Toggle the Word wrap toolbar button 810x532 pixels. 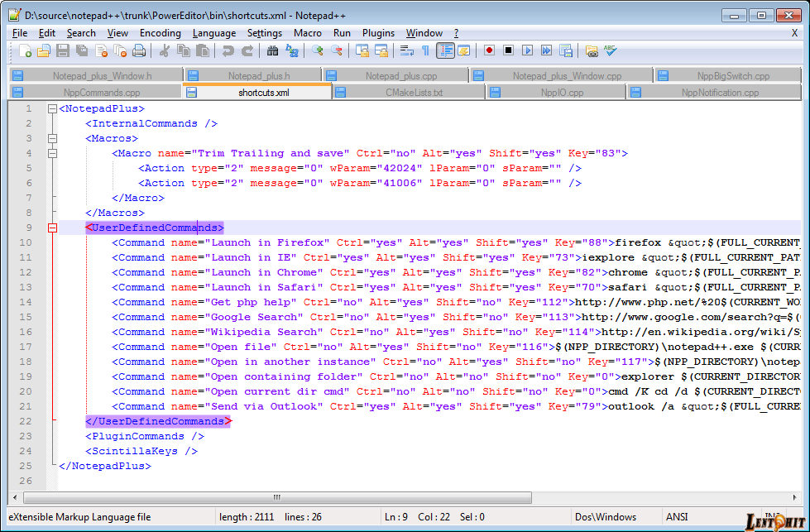(x=406, y=50)
